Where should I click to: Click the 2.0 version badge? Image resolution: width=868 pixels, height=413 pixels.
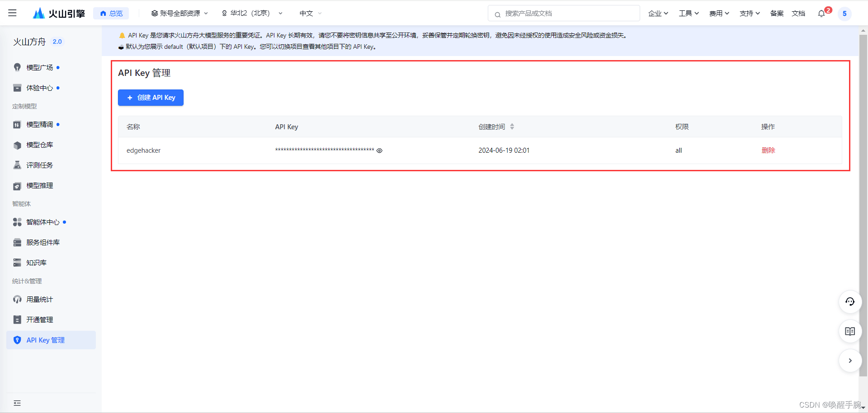[x=57, y=42]
